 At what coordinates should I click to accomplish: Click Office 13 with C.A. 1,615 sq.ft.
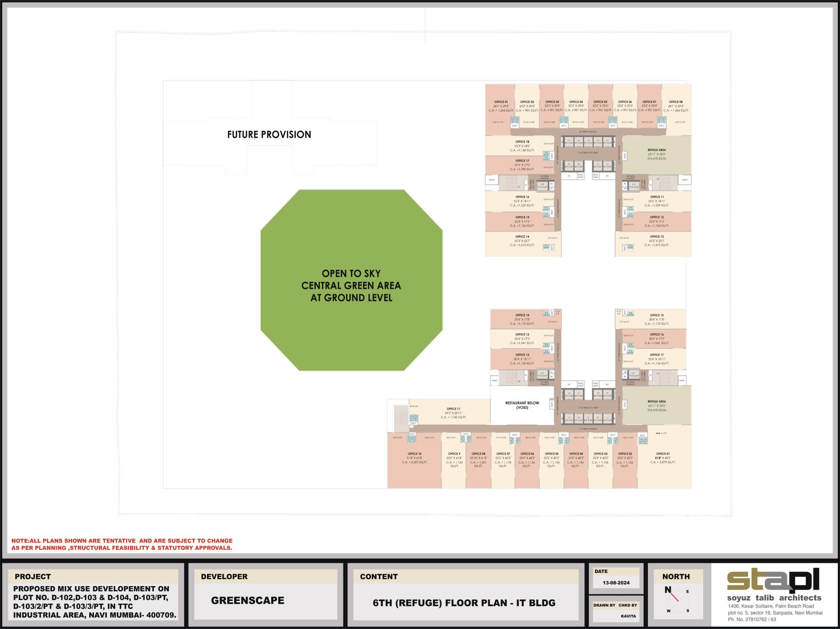(x=654, y=244)
